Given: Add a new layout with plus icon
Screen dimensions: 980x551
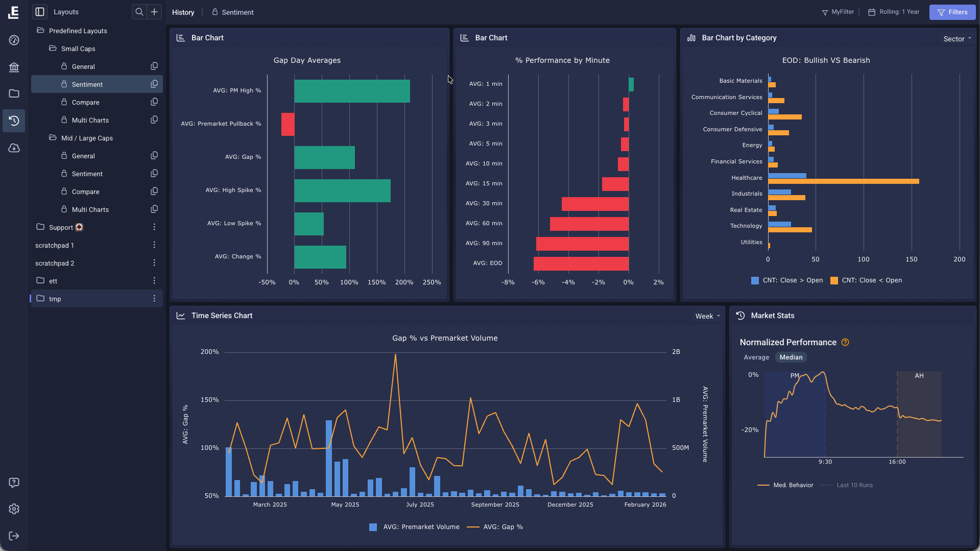Looking at the screenshot, I should click(x=154, y=12).
